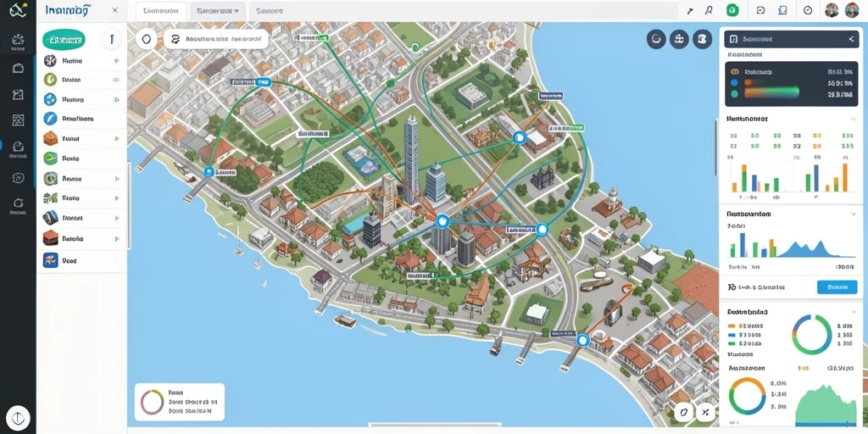The image size is (868, 434).
Task: Select the orange house icon in layer list
Action: [x=50, y=138]
